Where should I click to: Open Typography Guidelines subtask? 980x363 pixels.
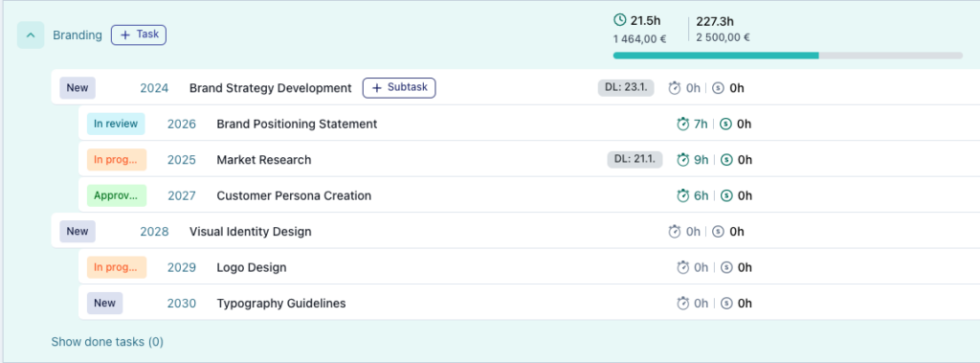point(281,304)
